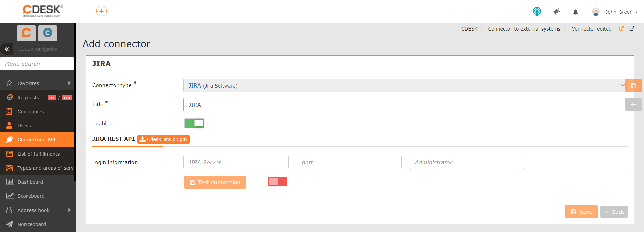This screenshot has height=232, width=644.
Task: Click the Users person icon
Action: point(9,125)
